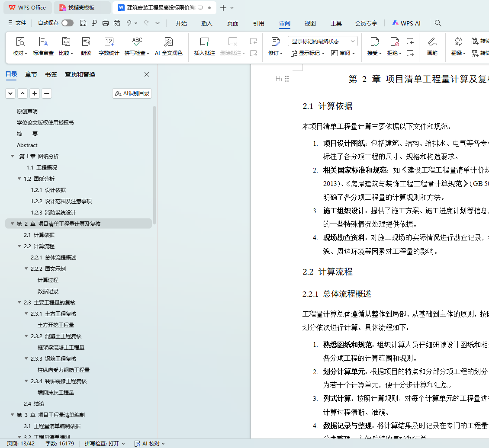Screen dimensions: 489x448
Task: Open the 朗读 read aloud tool
Action: (x=86, y=42)
